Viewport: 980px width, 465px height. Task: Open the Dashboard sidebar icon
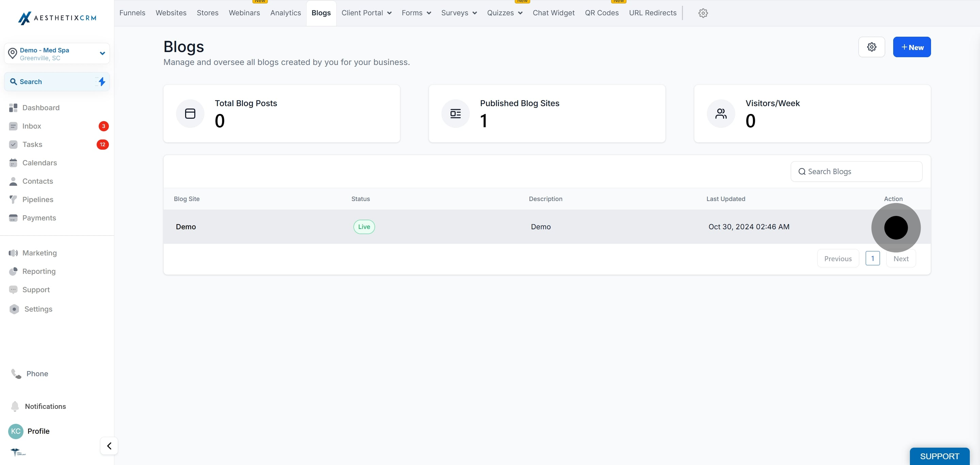pyautogui.click(x=13, y=107)
